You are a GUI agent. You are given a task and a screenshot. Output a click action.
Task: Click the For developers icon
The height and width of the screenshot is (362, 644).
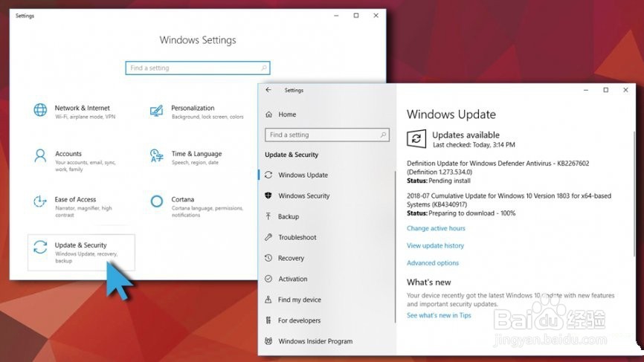(268, 320)
